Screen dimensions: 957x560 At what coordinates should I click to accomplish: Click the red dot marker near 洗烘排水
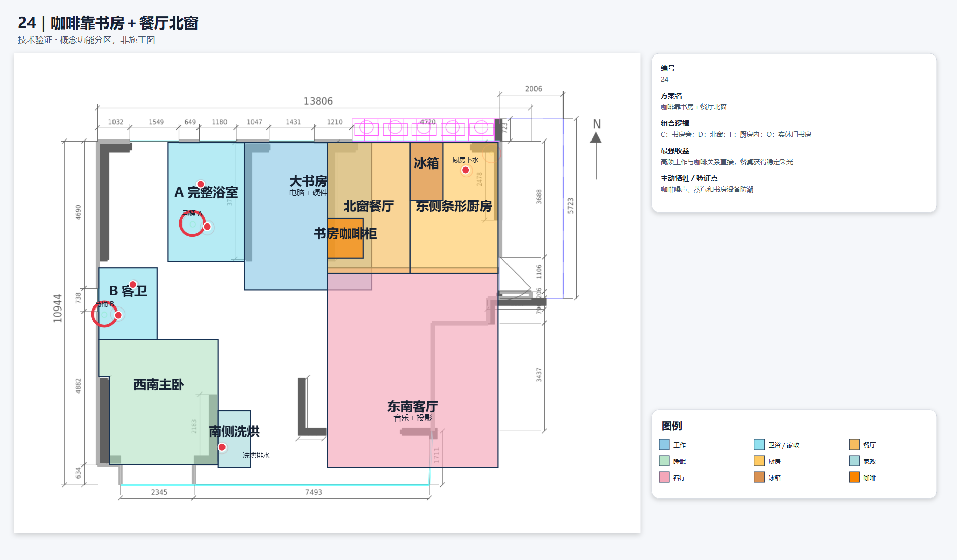(222, 447)
